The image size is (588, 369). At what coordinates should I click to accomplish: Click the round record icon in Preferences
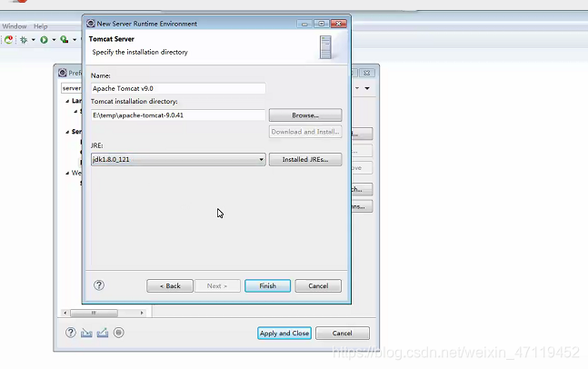[x=118, y=333]
